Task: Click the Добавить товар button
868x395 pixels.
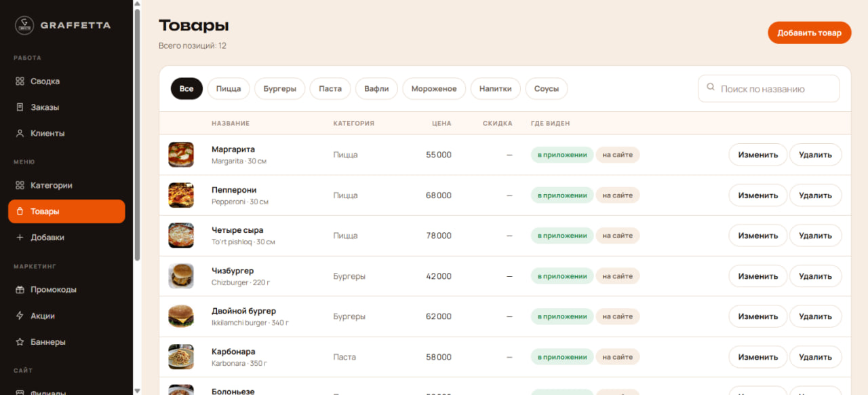Action: click(x=809, y=33)
